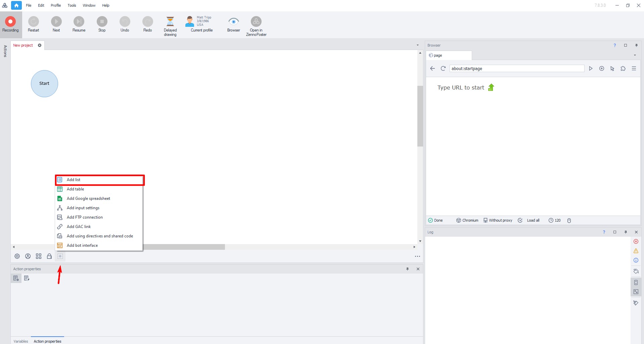Choose Add Google spreadsheet option
The image size is (644, 344).
[88, 198]
